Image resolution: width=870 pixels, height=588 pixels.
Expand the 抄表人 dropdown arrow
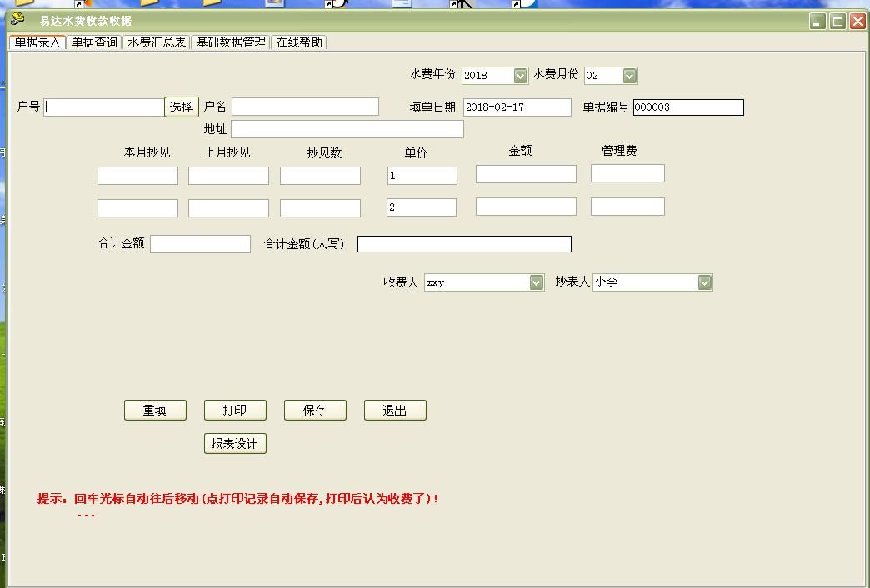click(704, 282)
